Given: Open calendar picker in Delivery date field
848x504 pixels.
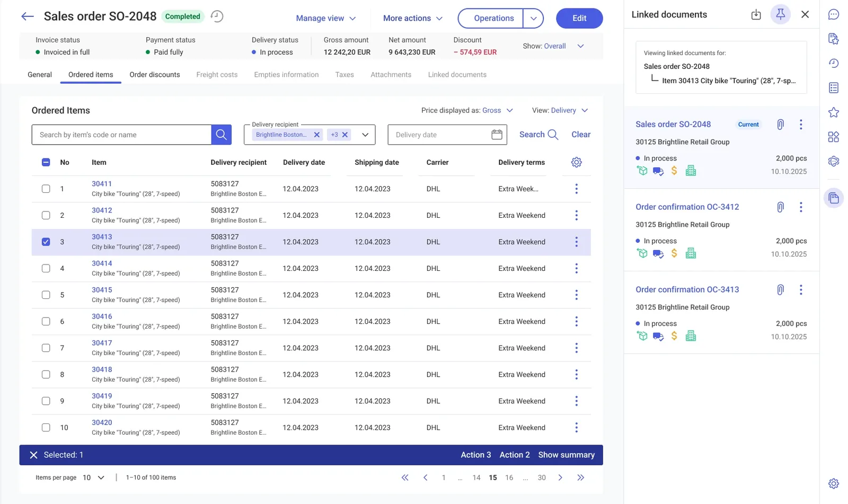Looking at the screenshot, I should pyautogui.click(x=497, y=135).
